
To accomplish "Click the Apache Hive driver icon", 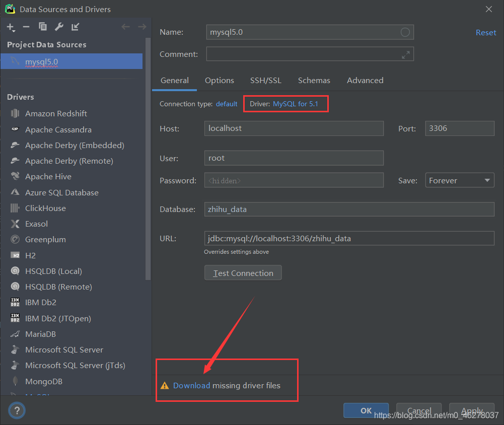I will [x=15, y=176].
